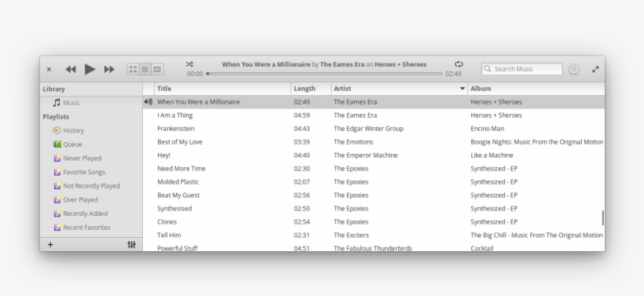Close the music player window

(x=49, y=69)
